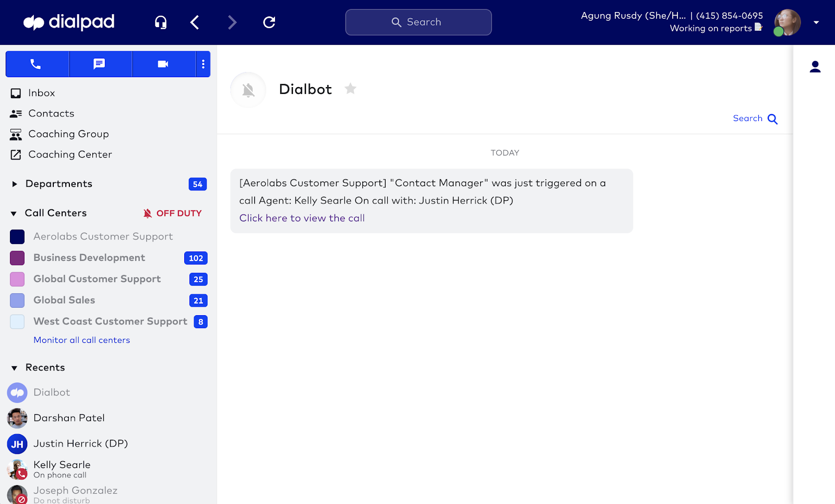Click the Dialpad logo
835x504 pixels.
tap(69, 22)
